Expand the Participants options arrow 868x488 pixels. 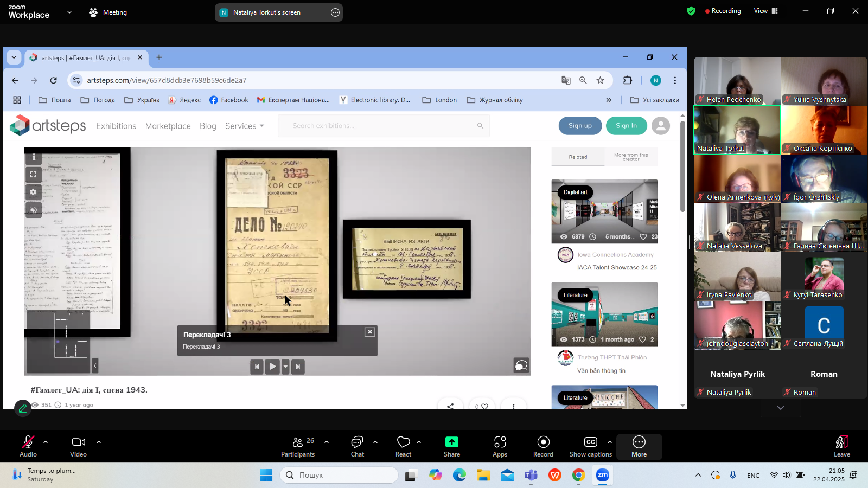327,442
